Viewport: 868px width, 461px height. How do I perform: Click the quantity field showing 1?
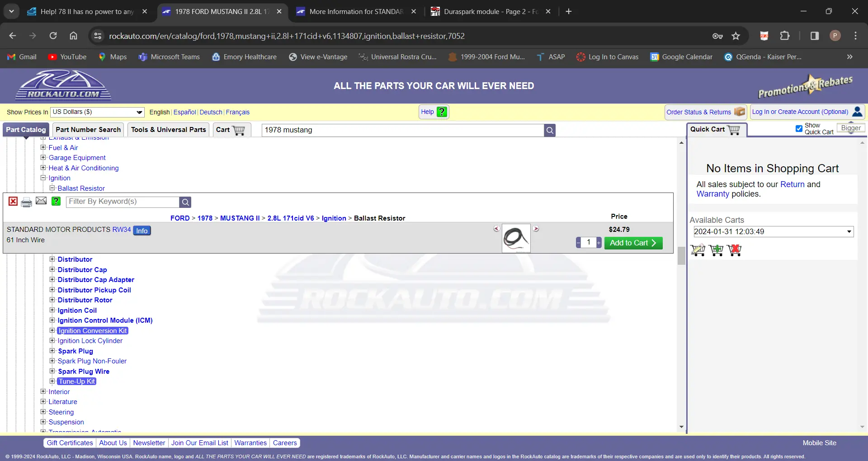tap(589, 243)
